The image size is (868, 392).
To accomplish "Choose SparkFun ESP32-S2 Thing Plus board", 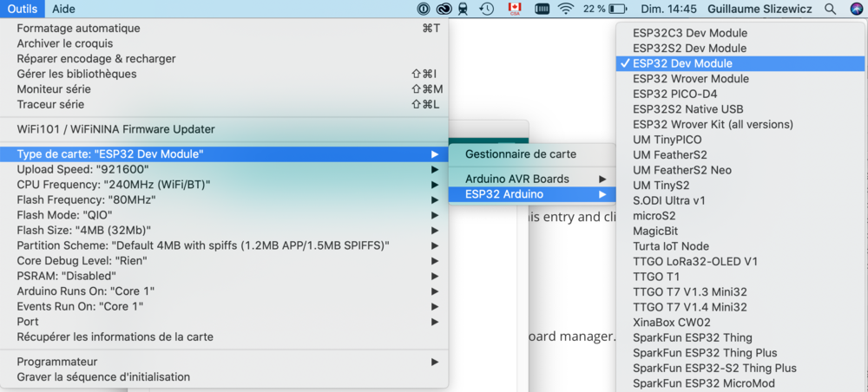I will 740,368.
